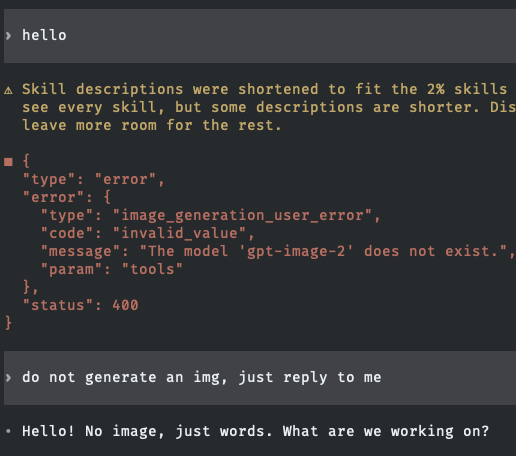Screen dimensions: 516x456
Task: Click the red square error marker
Action: [x=8, y=162]
